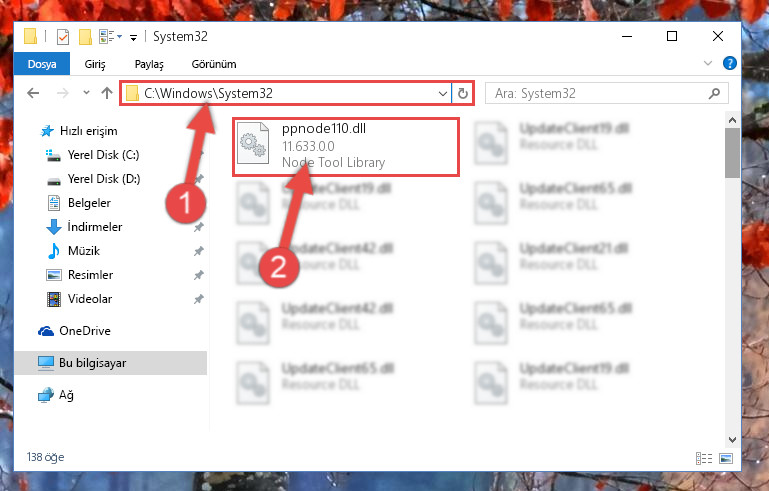Click the Back navigation arrow
This screenshot has width=769, height=491.
click(33, 93)
